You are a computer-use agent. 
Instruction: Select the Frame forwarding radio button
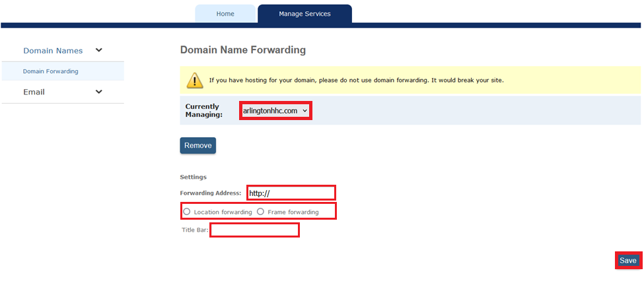[x=261, y=212]
